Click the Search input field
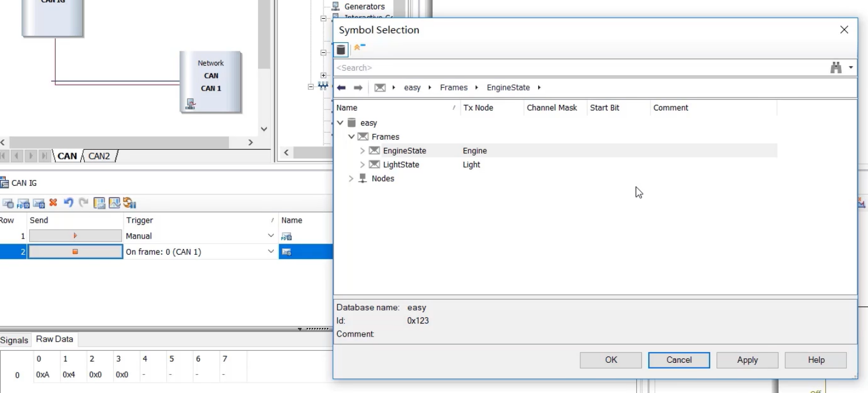 pyautogui.click(x=580, y=68)
